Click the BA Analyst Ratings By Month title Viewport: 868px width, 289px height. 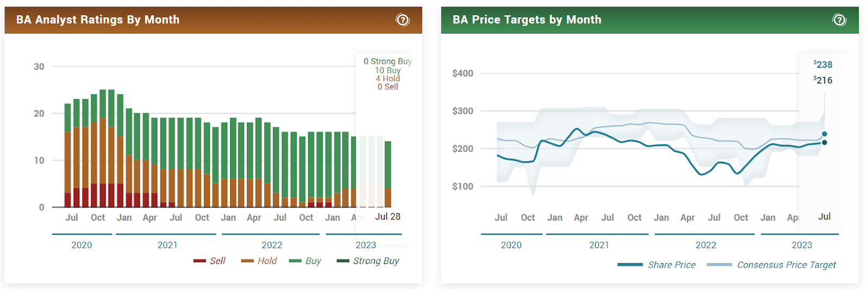point(98,20)
